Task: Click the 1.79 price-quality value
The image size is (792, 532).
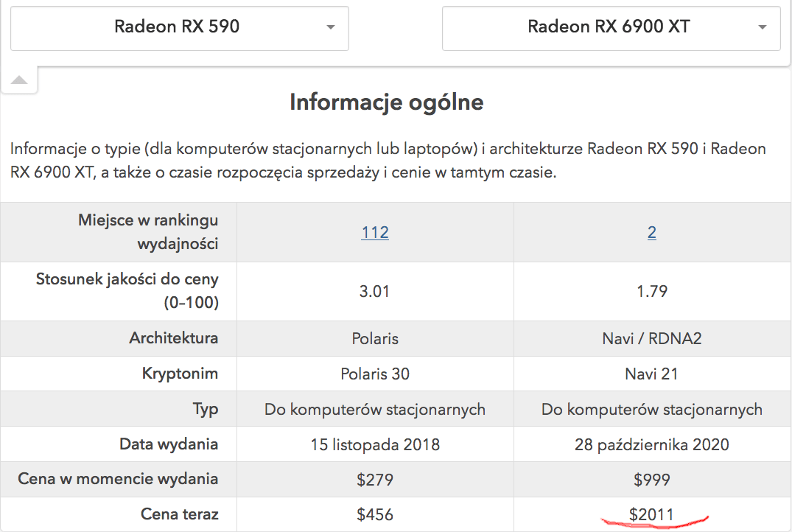Action: click(x=651, y=292)
